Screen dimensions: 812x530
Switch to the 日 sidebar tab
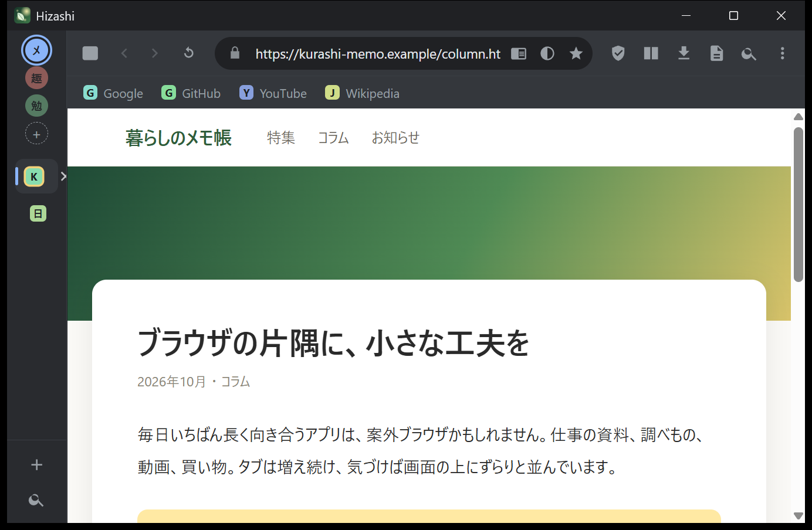[x=38, y=214]
